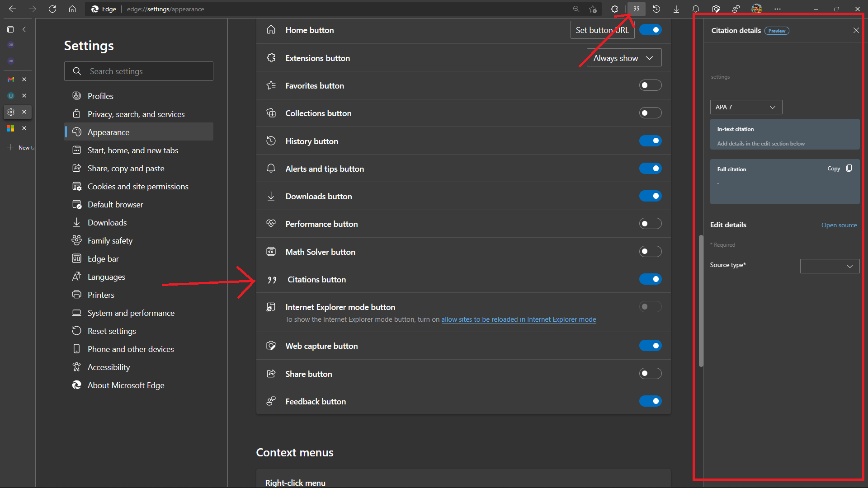The width and height of the screenshot is (868, 488).
Task: Enable the Math Solver button toggle
Action: tap(650, 252)
